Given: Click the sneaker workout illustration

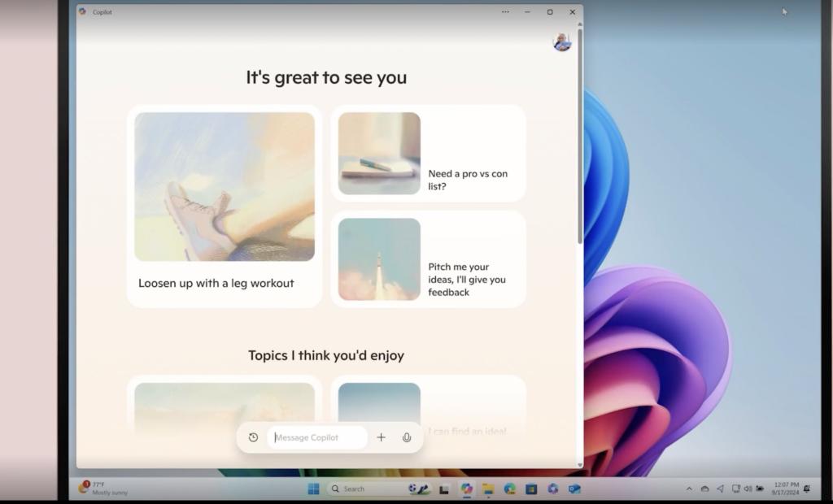Looking at the screenshot, I should point(225,186).
